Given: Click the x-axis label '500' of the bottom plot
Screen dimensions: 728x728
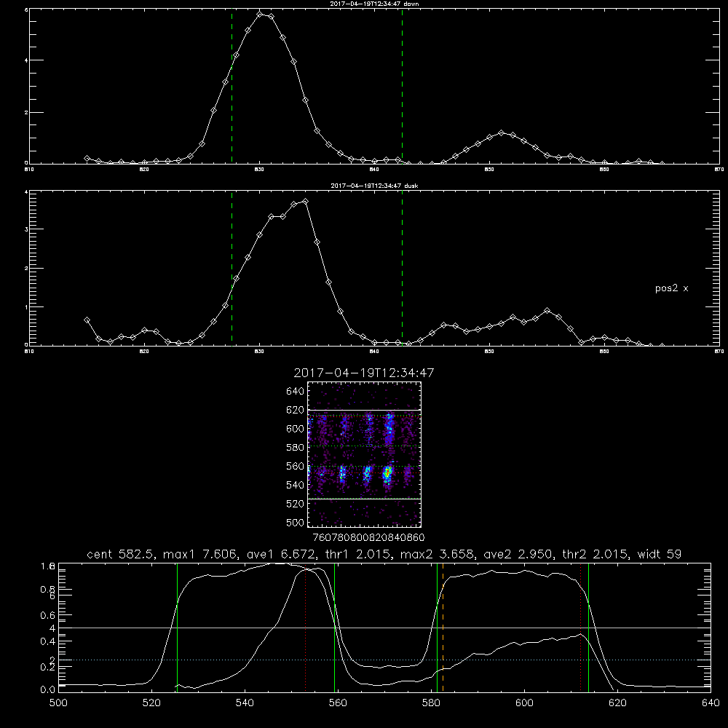Looking at the screenshot, I should (x=58, y=703).
